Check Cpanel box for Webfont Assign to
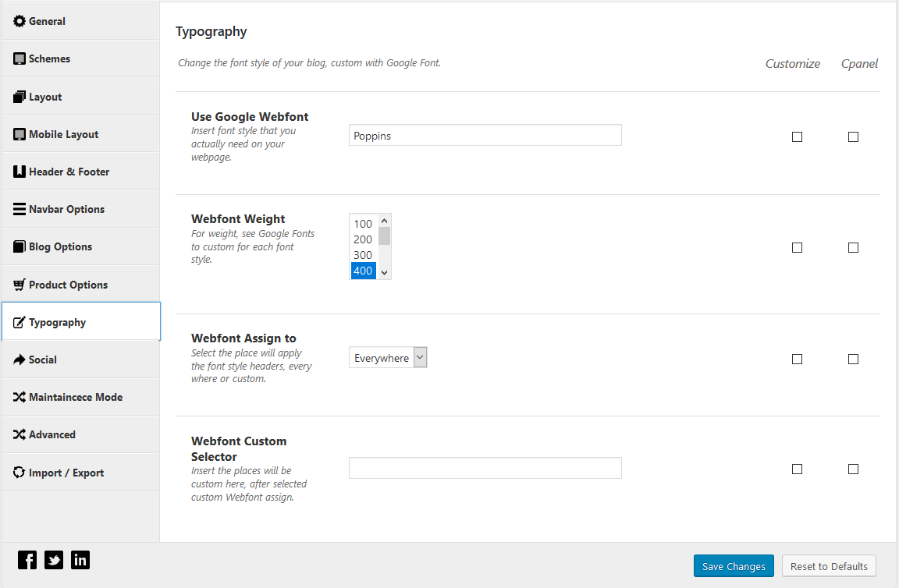The height and width of the screenshot is (588, 899). click(853, 360)
